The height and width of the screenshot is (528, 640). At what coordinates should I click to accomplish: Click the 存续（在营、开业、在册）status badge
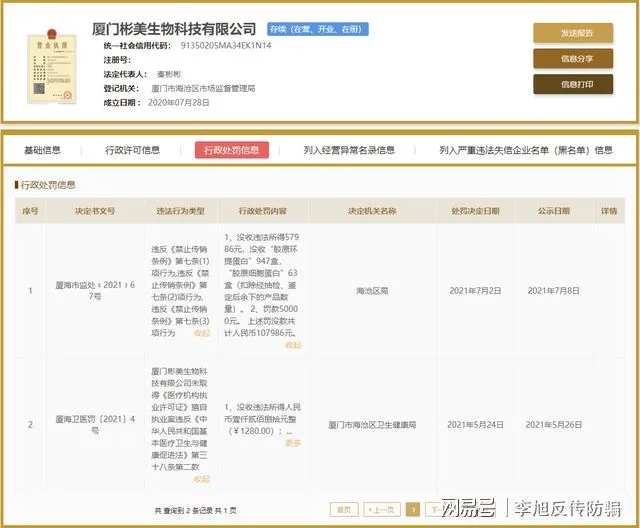click(x=318, y=29)
